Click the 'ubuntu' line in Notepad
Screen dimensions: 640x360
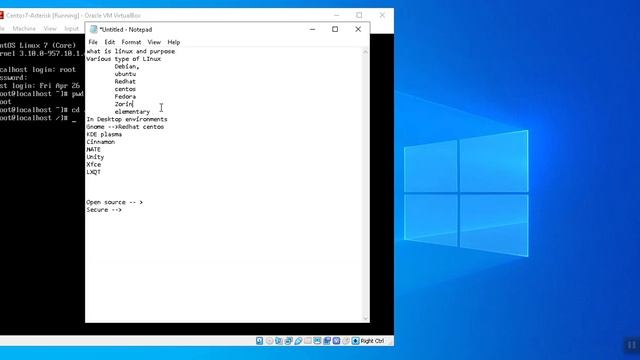(125, 74)
